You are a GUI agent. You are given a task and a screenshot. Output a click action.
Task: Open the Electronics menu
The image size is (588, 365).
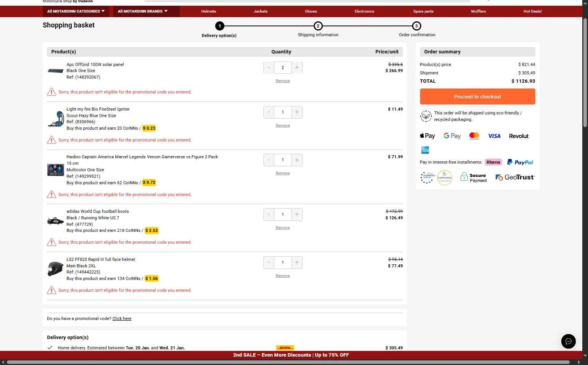coord(364,11)
